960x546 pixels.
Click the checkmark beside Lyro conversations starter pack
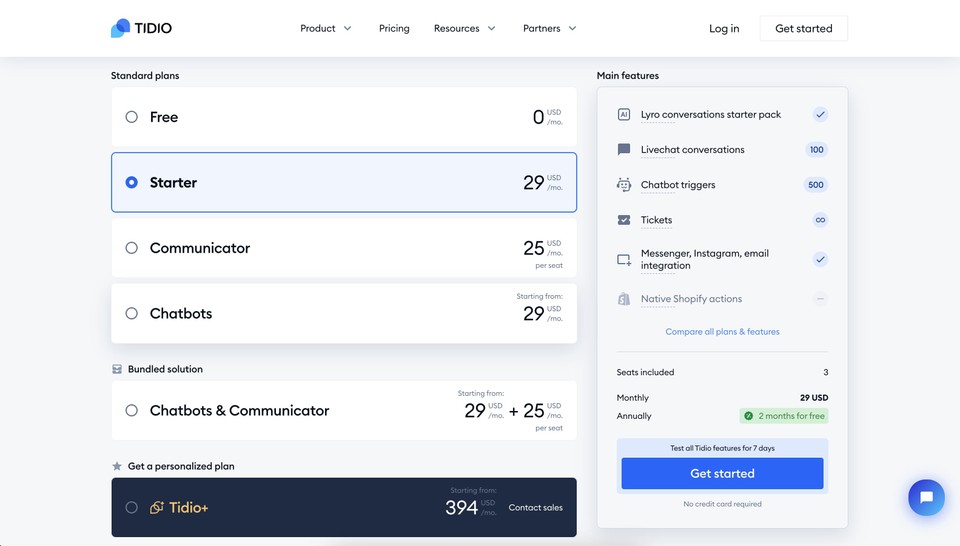pyautogui.click(x=820, y=114)
